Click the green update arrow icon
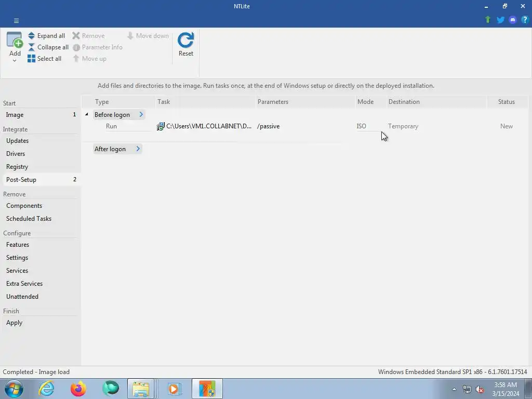 [487, 20]
